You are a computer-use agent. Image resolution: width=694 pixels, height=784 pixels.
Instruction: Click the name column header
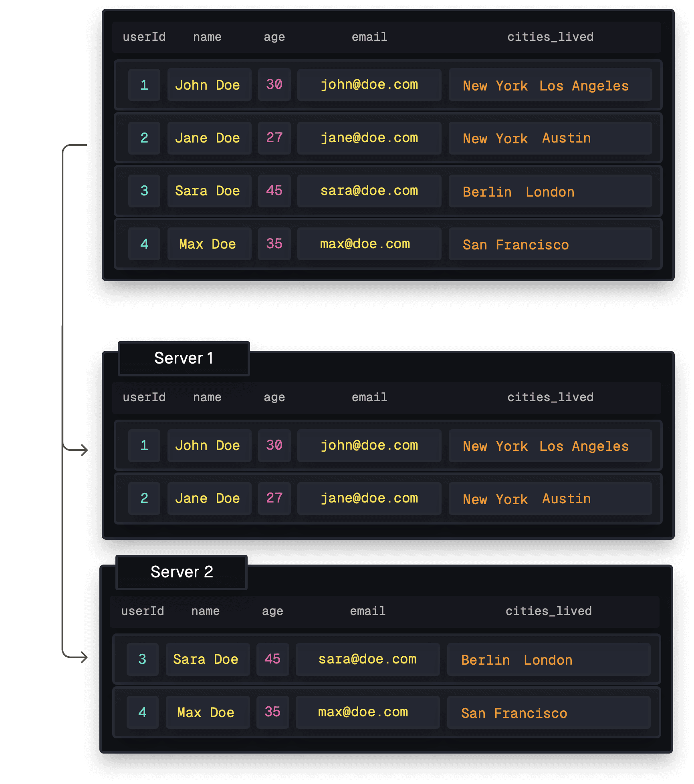pos(207,36)
